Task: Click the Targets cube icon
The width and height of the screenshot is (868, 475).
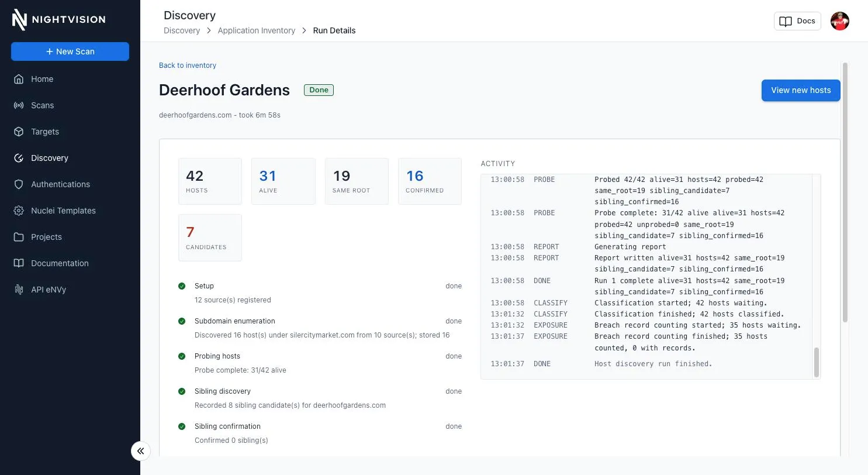Action: tap(19, 132)
